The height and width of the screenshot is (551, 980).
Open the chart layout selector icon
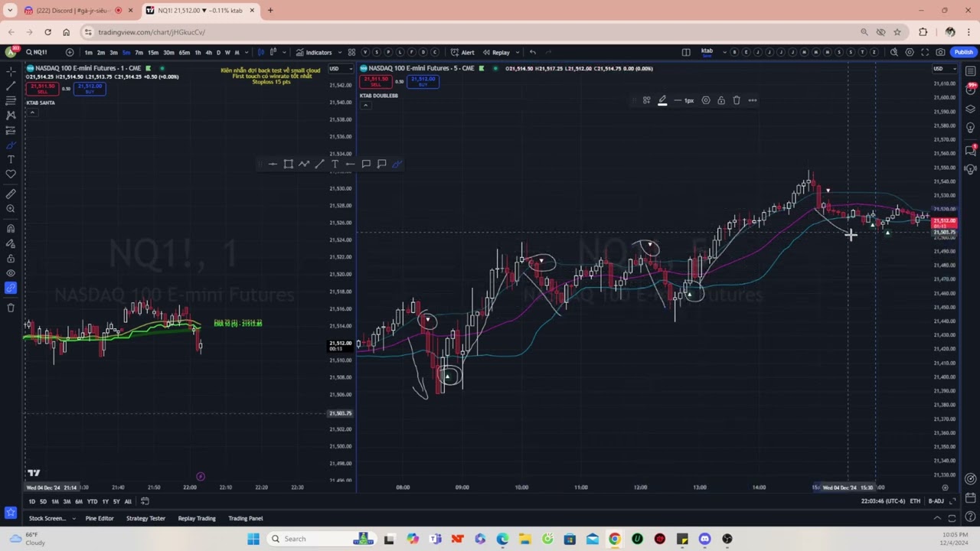[x=686, y=52]
